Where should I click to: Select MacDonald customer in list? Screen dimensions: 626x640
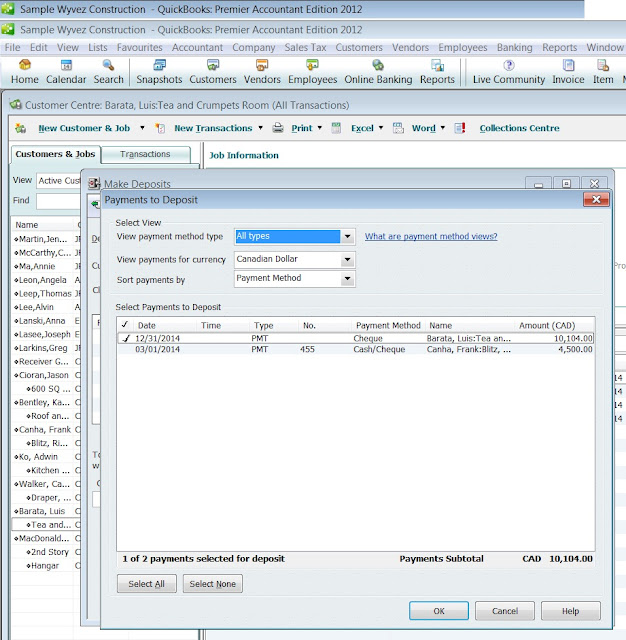(44, 538)
